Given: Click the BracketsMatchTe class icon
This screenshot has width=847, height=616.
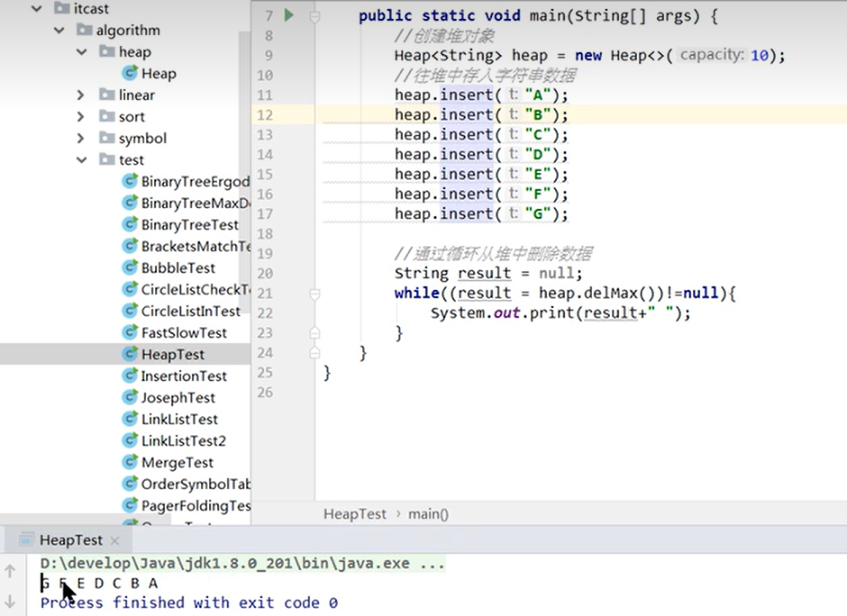Looking at the screenshot, I should pos(130,246).
